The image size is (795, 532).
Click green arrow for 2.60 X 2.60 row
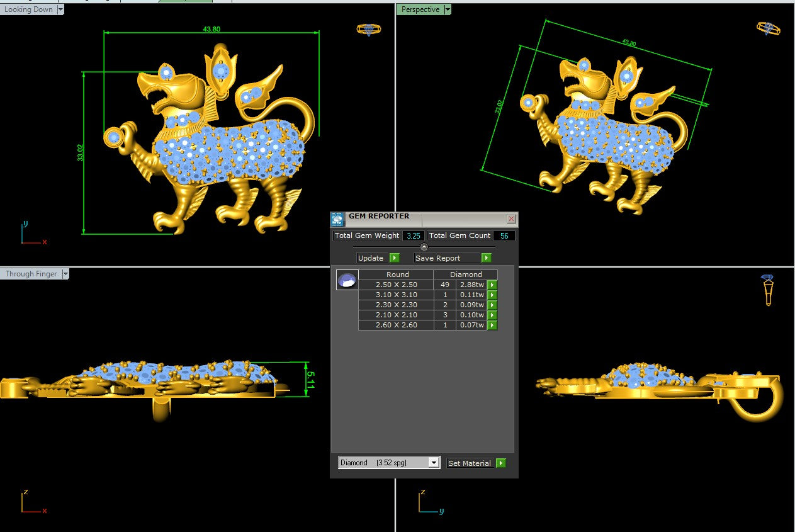pos(492,325)
